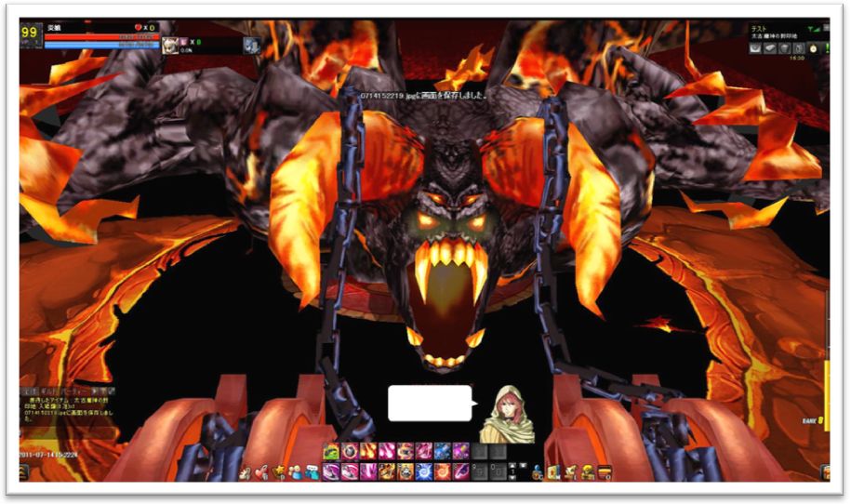This screenshot has height=504, width=851.
Task: Click the green creature skill in top hotbar row
Action: (x=331, y=451)
